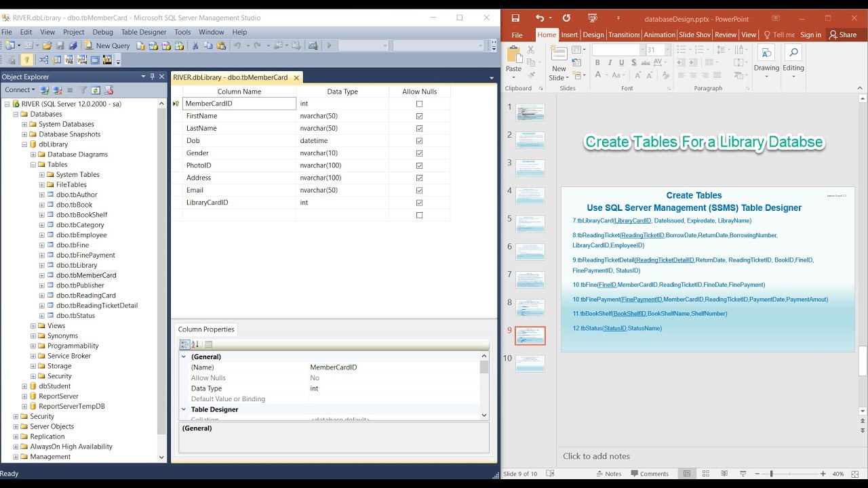Click the Comments button in PowerPoint status bar
Viewport: 868px width, 488px height.
[650, 474]
